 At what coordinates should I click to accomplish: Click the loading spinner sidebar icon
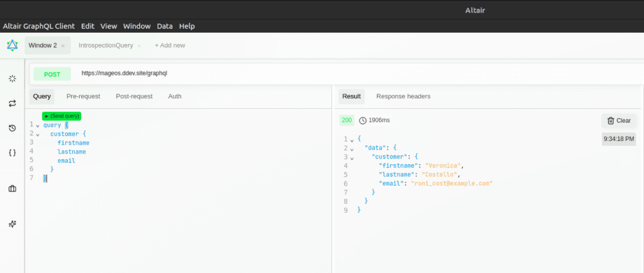coord(13,79)
